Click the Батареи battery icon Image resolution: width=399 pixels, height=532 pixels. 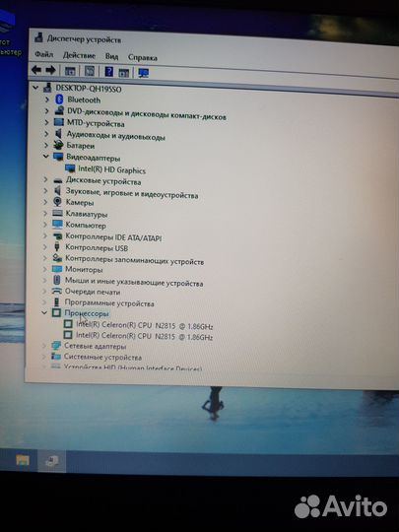coord(58,145)
